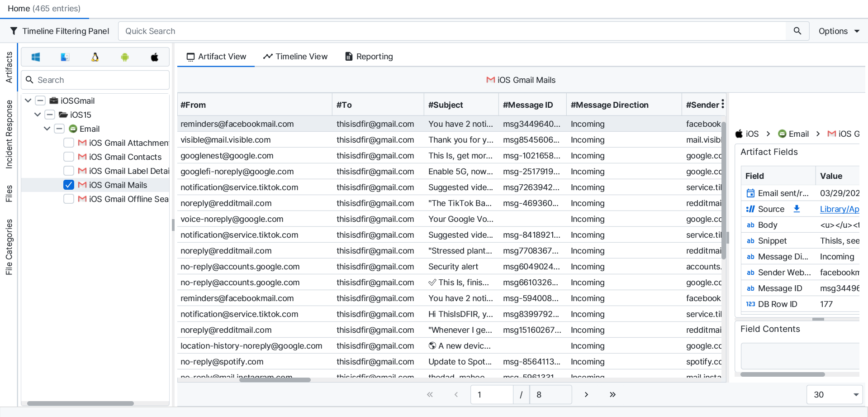
Task: Switch to the Timeline View tab
Action: 295,56
